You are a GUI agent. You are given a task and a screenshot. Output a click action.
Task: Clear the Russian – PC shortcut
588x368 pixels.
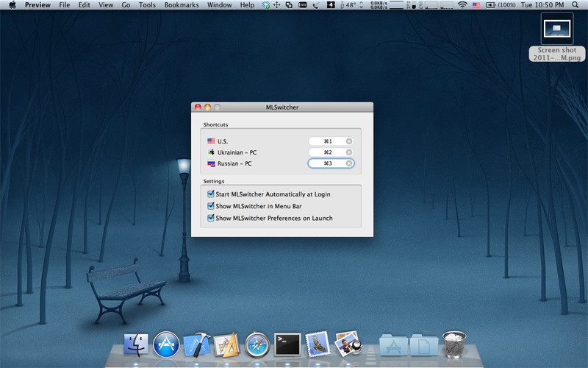point(348,163)
